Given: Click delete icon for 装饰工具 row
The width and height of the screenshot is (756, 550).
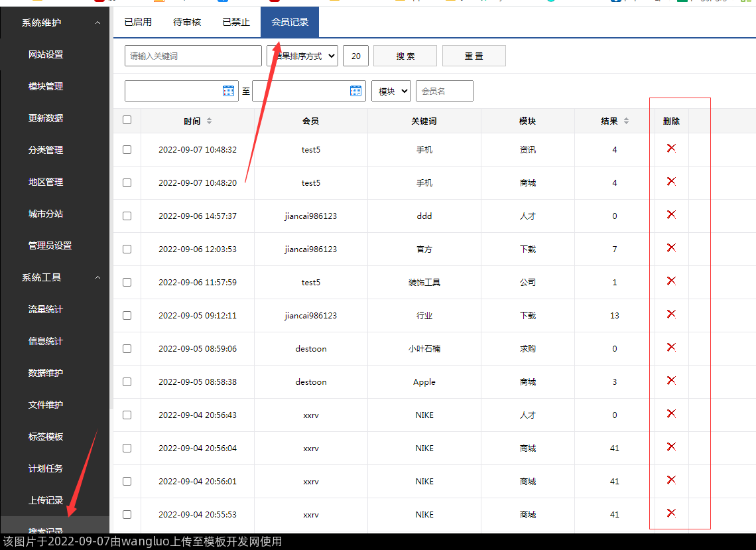Looking at the screenshot, I should [x=671, y=281].
